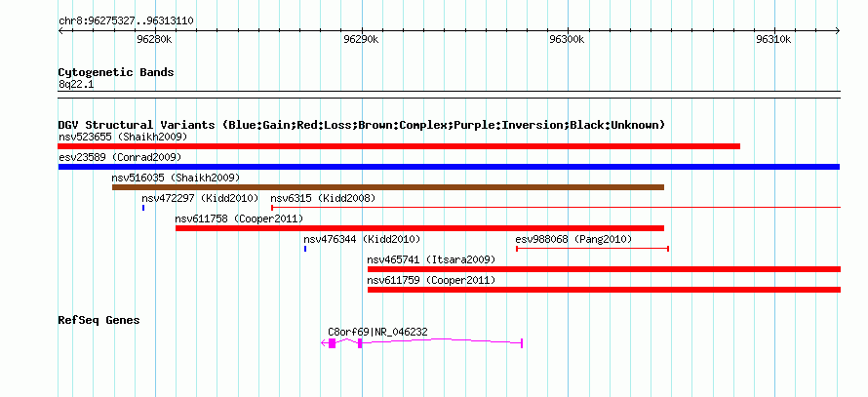This screenshot has width=868, height=397.
Task: Click the 96310k ruler tick label
Action: point(773,39)
